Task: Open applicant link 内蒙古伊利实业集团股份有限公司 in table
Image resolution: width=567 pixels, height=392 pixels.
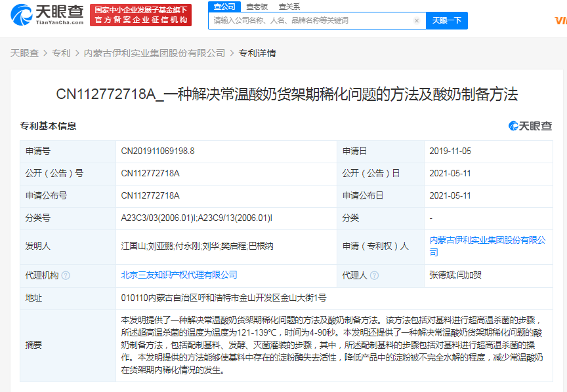Action: [x=488, y=246]
